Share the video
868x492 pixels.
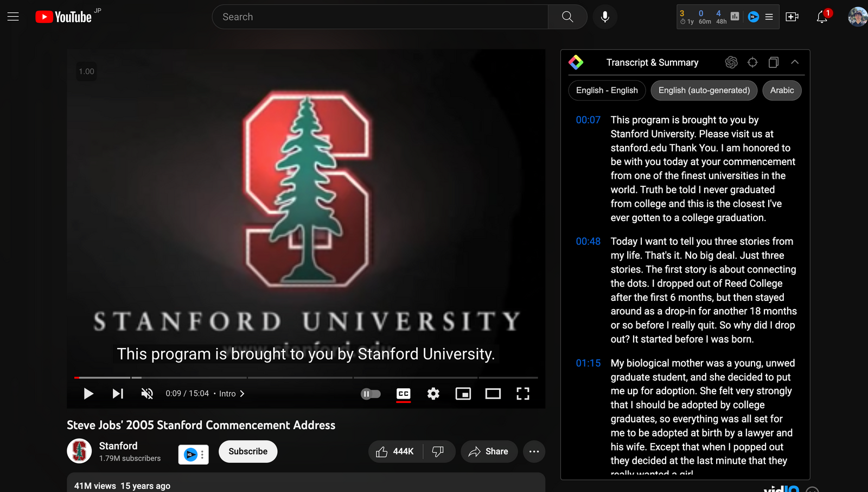click(x=489, y=451)
